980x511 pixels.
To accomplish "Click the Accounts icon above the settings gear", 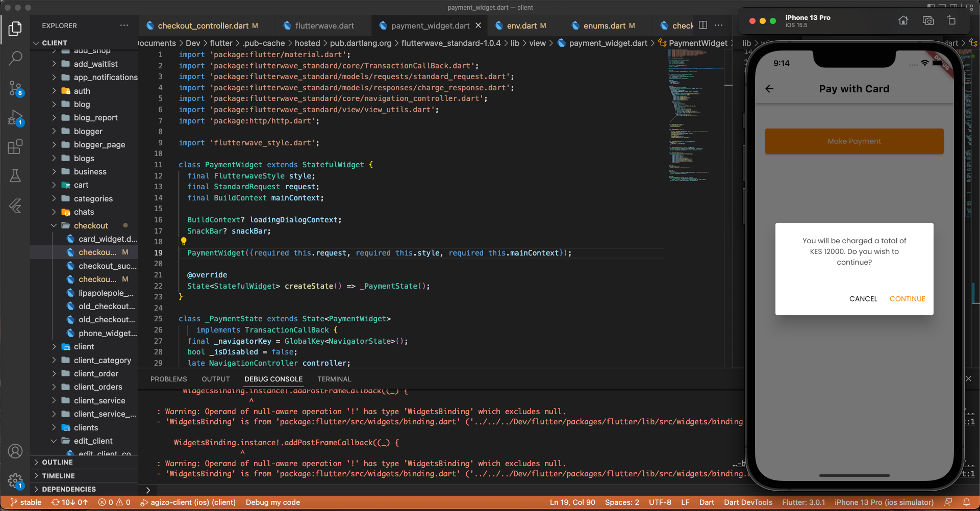I will point(15,451).
